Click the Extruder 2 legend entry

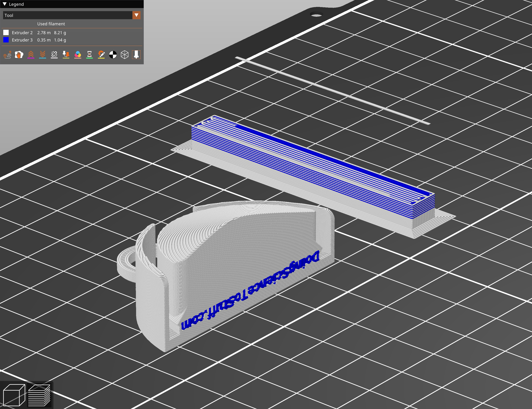pos(22,33)
